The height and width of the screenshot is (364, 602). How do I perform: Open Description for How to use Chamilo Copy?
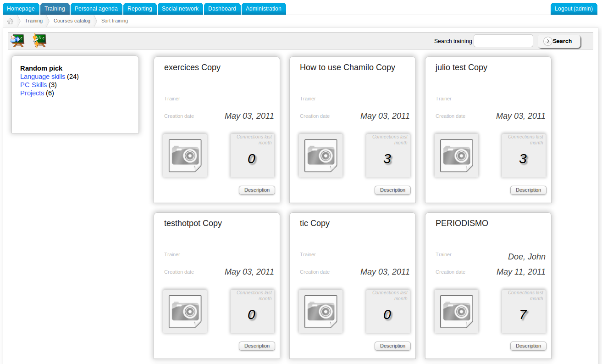[x=392, y=190]
